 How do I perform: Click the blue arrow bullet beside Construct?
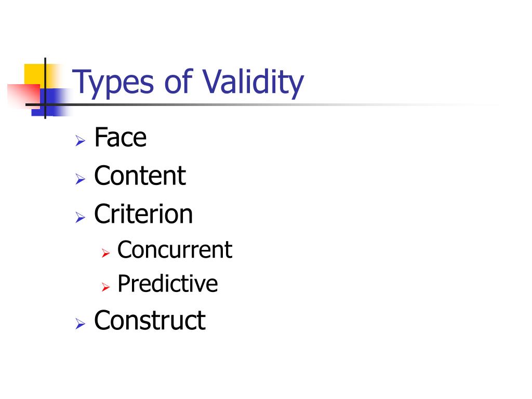81,323
